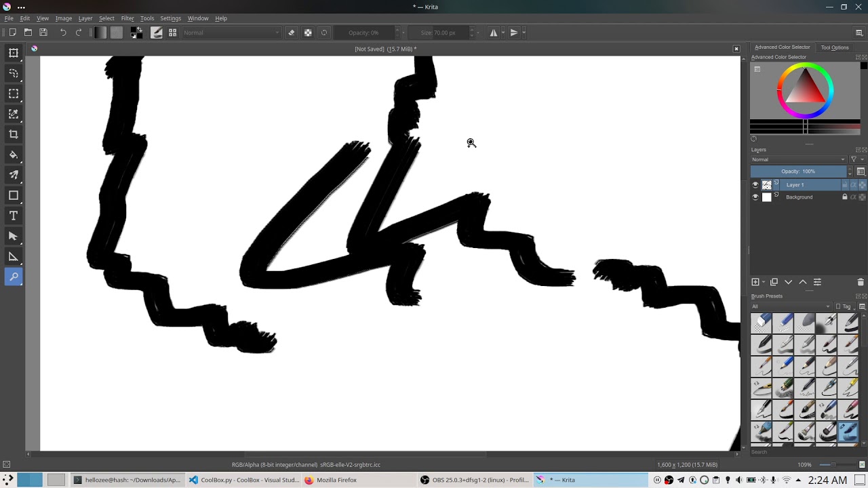The height and width of the screenshot is (488, 868).
Task: Move layer up in the stack
Action: pyautogui.click(x=803, y=282)
